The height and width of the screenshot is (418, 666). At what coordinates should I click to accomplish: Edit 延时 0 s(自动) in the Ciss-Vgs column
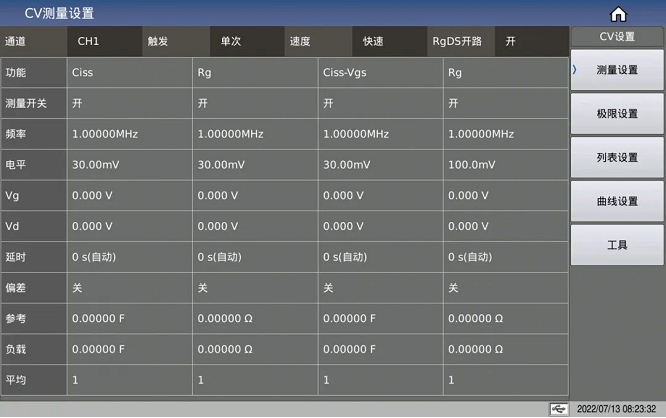381,257
